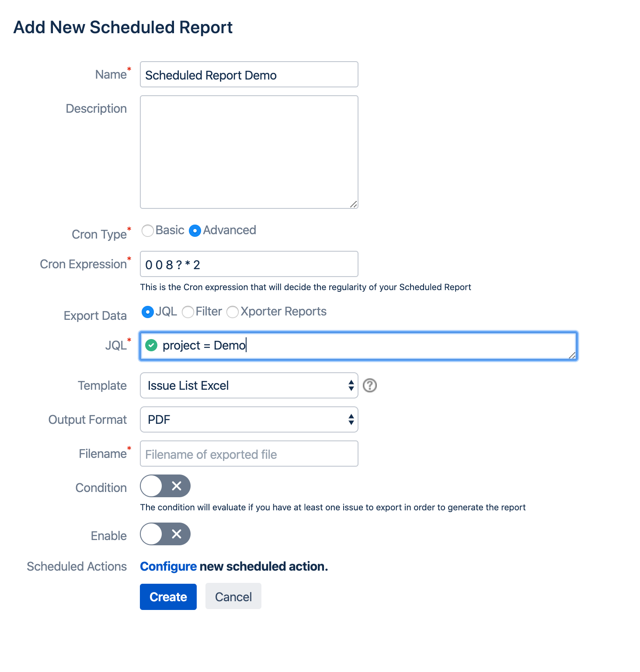Select the Basic cron type radio

148,230
